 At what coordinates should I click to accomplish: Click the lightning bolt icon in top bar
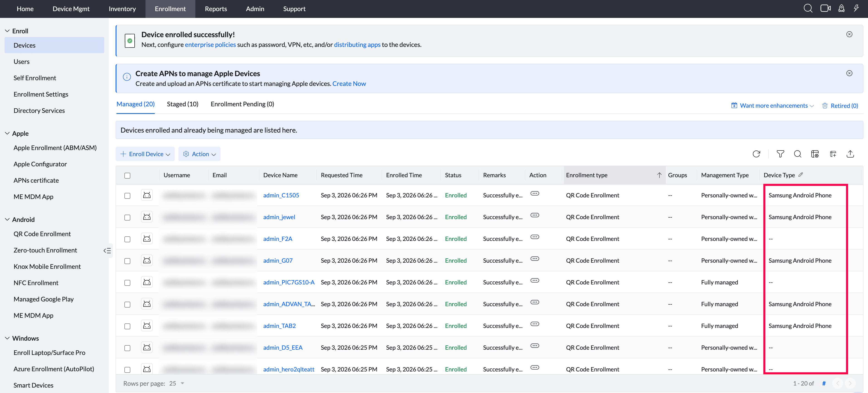click(856, 8)
